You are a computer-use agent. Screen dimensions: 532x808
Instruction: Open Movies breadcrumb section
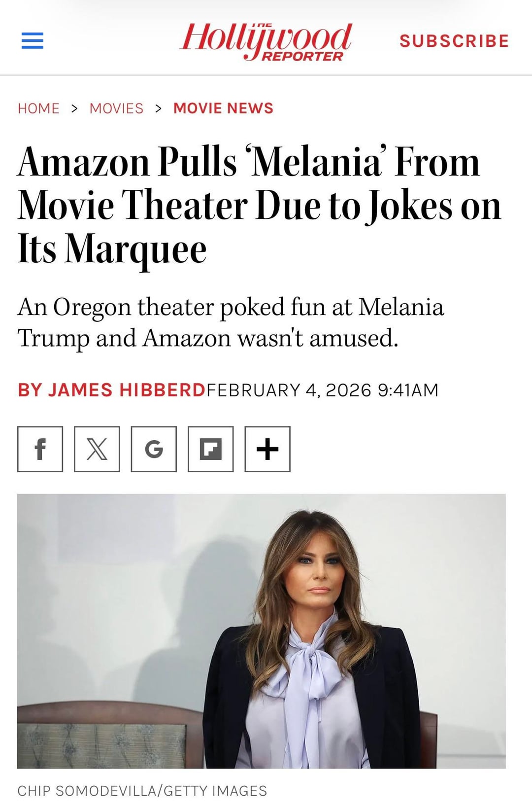[x=116, y=108]
